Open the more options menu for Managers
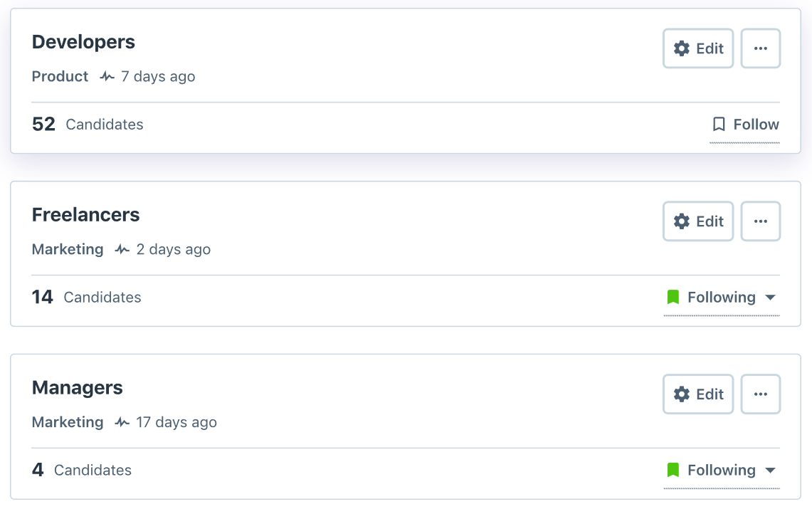 (760, 394)
